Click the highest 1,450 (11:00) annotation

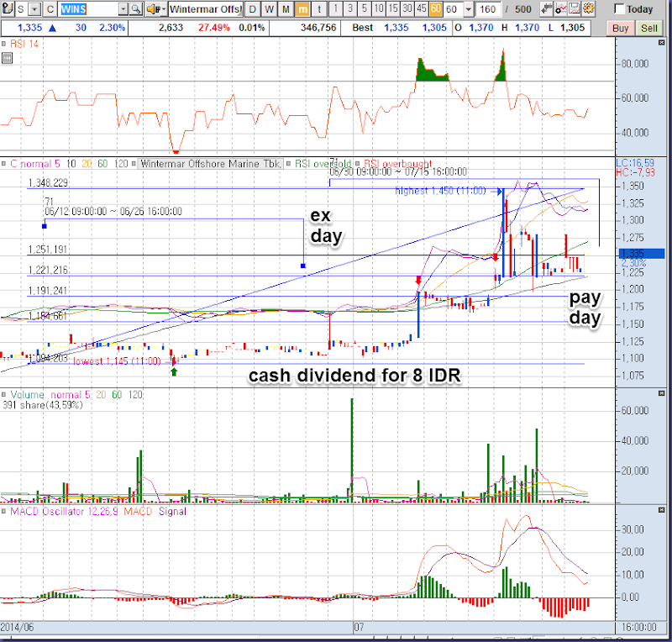pos(440,191)
